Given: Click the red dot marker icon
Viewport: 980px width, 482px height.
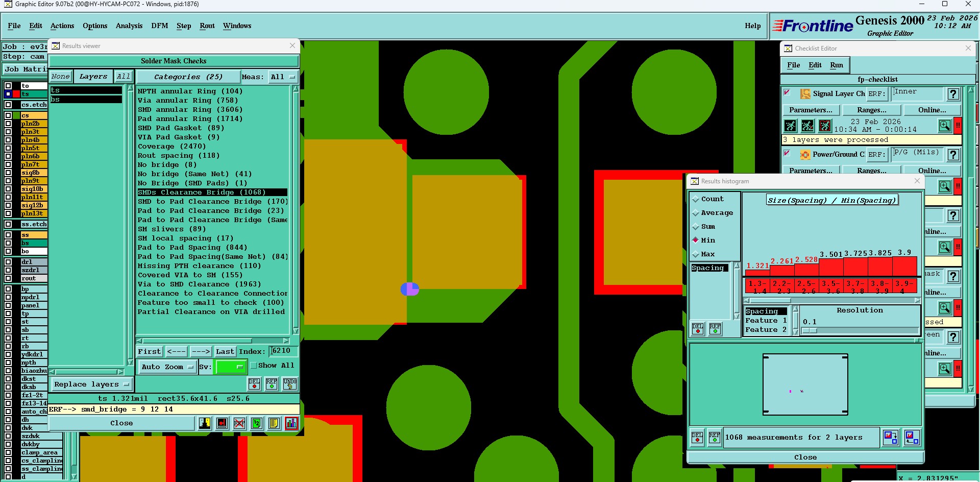Looking at the screenshot, I should (x=222, y=423).
